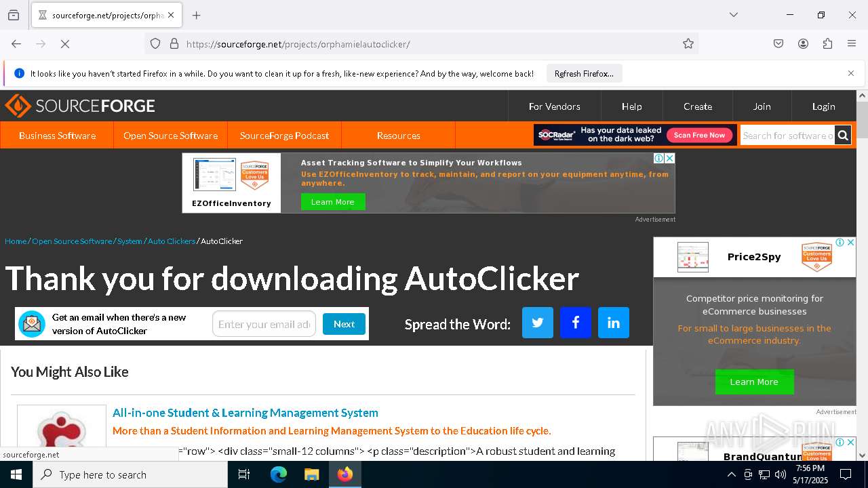Click Learn More in Price2Spy ad
Screen dimensions: 868x488
pos(754,382)
